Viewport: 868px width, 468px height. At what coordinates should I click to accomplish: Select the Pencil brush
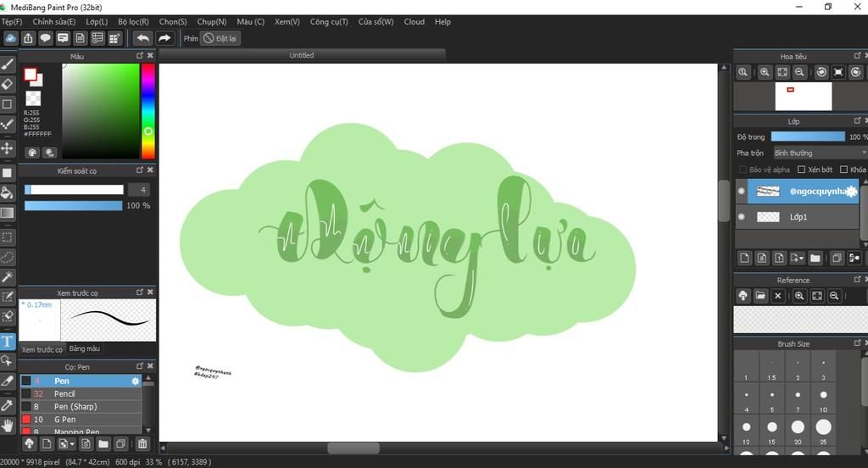(81, 393)
